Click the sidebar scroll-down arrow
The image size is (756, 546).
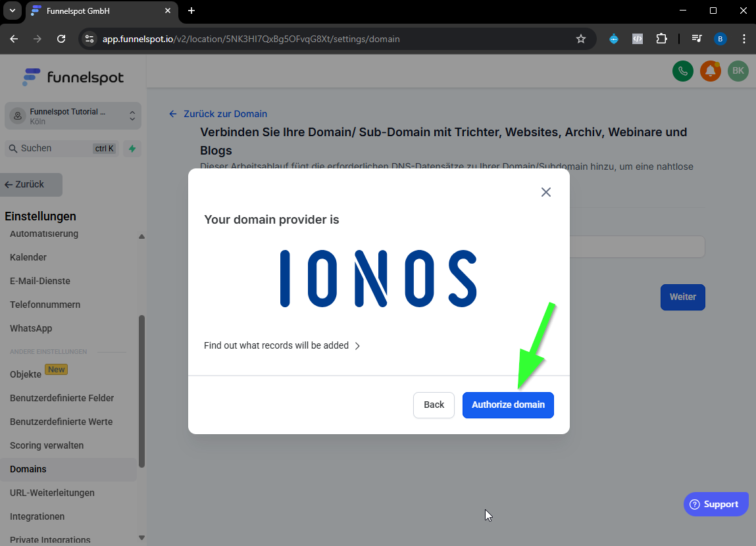[x=141, y=538]
